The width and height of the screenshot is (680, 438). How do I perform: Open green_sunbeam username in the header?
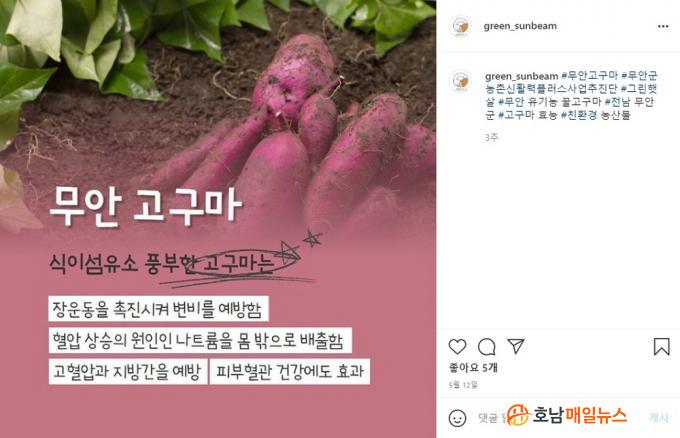click(x=520, y=26)
